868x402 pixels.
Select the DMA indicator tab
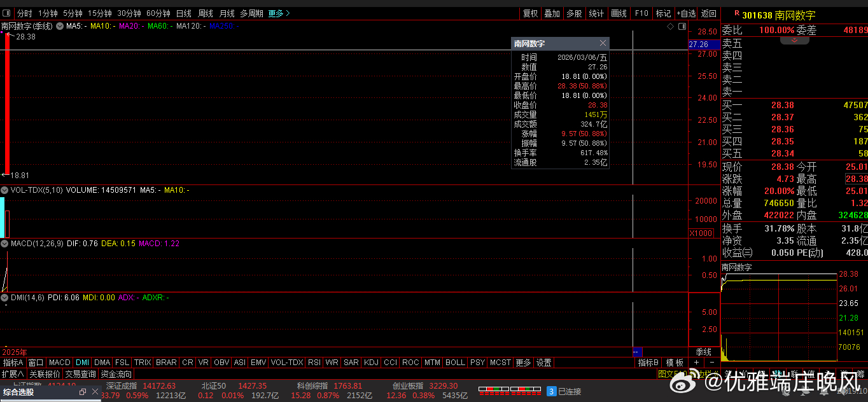102,363
